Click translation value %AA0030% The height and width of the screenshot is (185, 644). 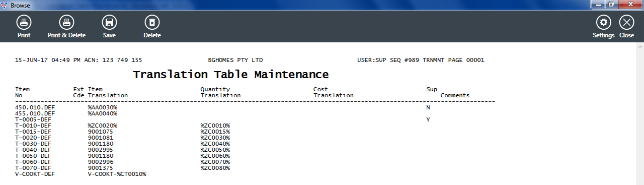click(103, 107)
